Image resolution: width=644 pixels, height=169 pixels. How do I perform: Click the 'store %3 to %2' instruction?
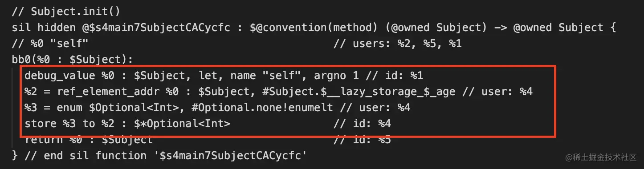click(x=69, y=124)
